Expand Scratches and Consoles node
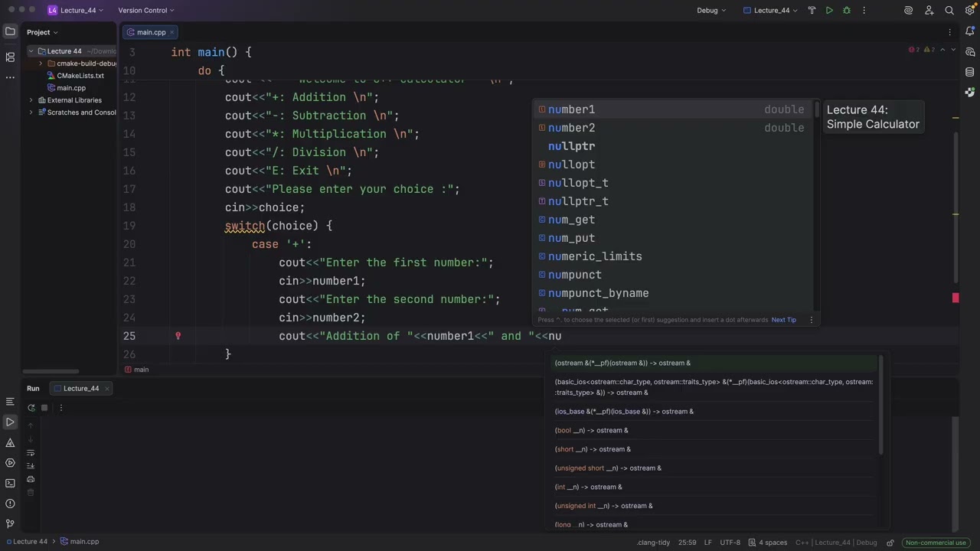 31,112
